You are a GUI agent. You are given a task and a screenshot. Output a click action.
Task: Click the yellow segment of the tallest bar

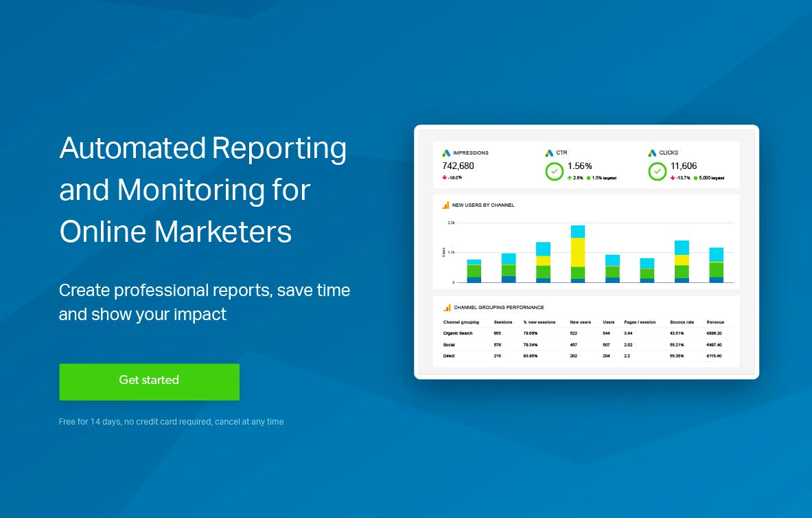(x=578, y=253)
